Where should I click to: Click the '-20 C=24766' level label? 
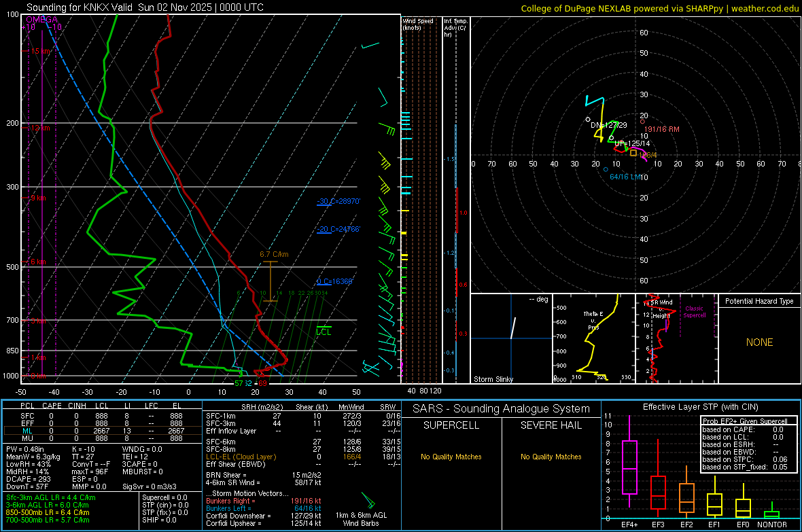[x=338, y=229]
